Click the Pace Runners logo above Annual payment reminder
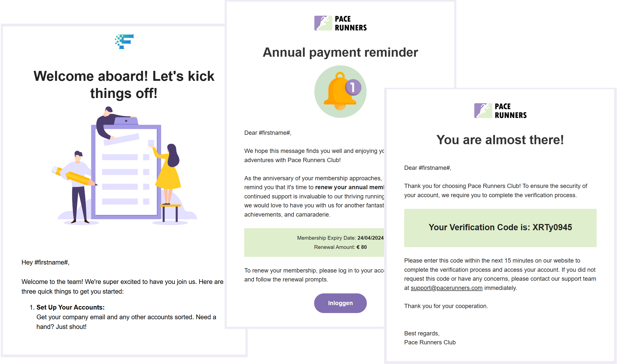Viewport: 625px width, 364px height. pyautogui.click(x=340, y=23)
